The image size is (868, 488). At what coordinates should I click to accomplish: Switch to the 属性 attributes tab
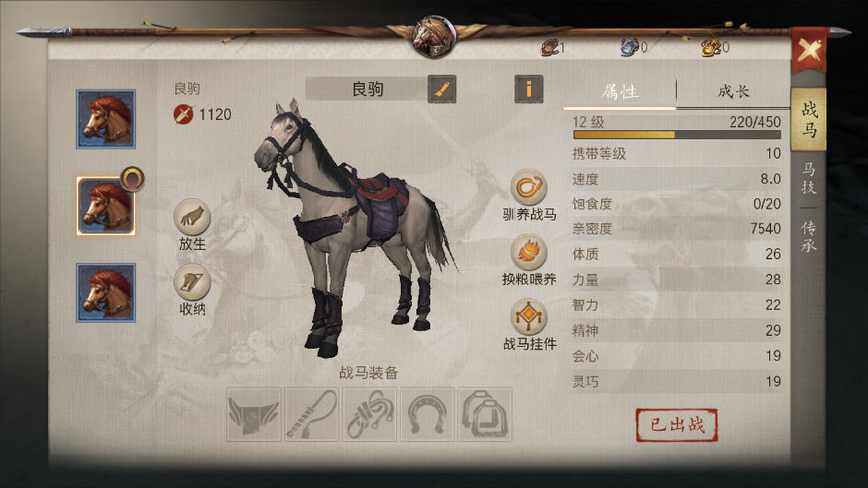(x=620, y=92)
